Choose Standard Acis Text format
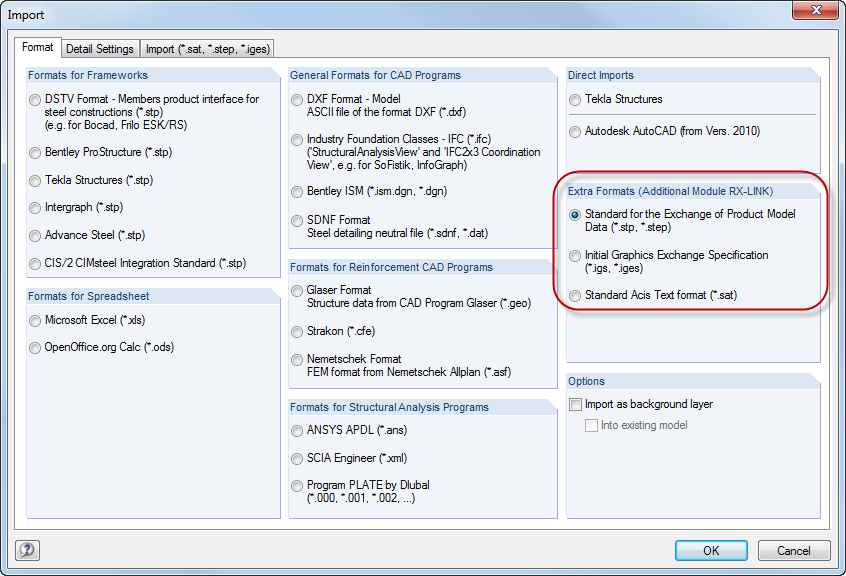 coord(573,294)
